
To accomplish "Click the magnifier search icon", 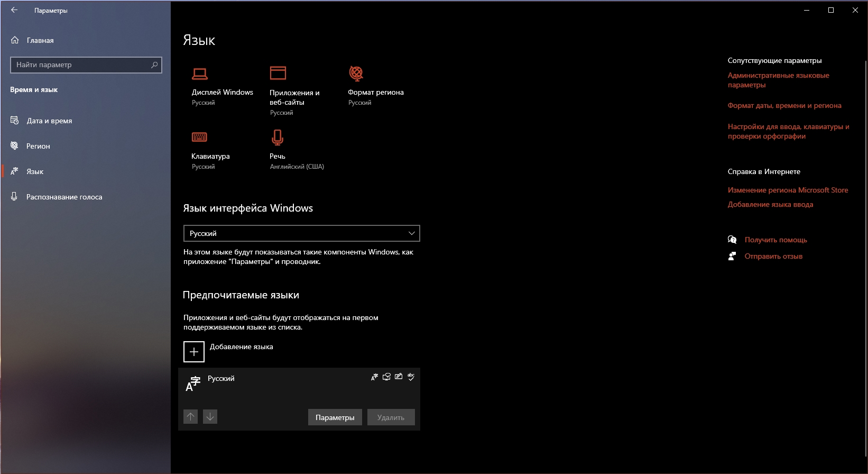I will tap(154, 65).
